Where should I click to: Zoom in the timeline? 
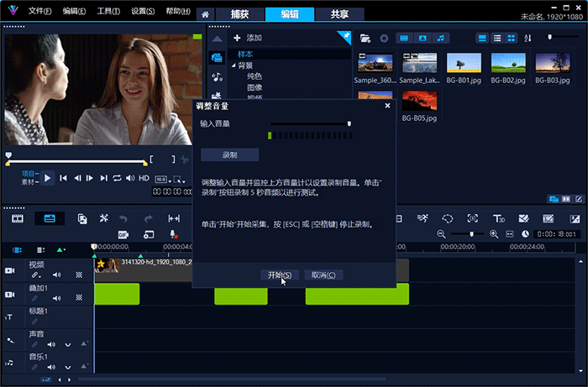(494, 234)
